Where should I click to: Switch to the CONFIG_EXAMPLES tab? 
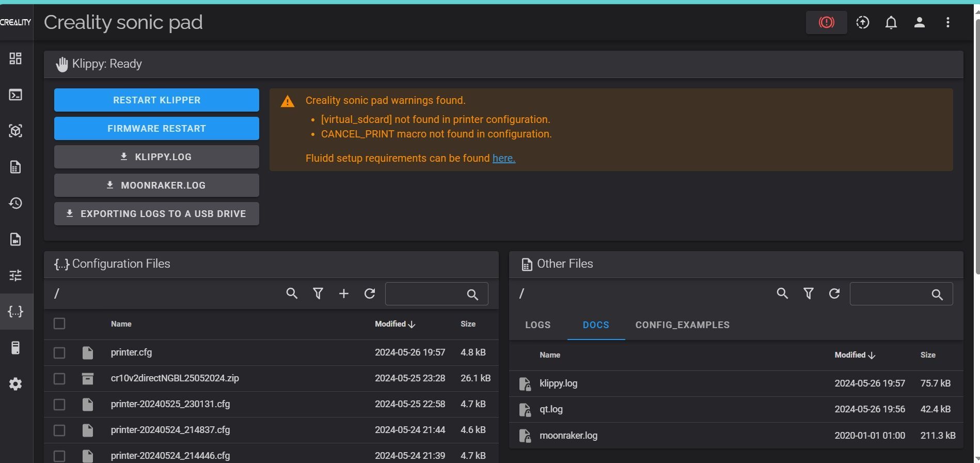click(x=682, y=325)
